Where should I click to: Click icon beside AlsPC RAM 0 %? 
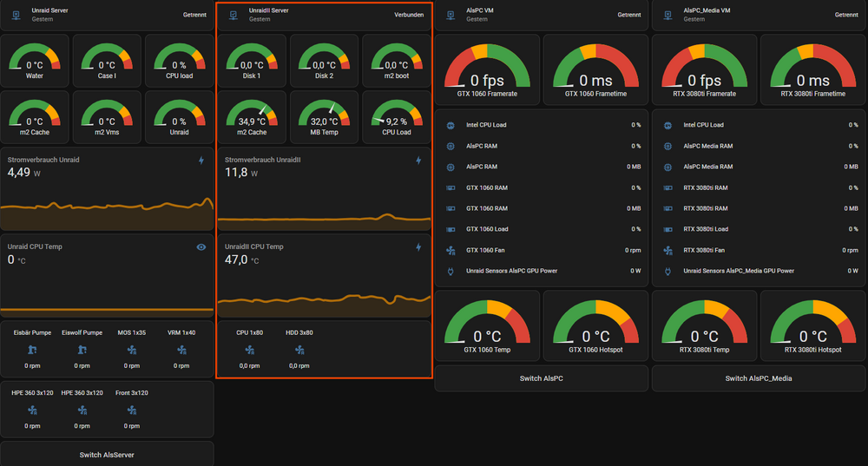point(450,146)
